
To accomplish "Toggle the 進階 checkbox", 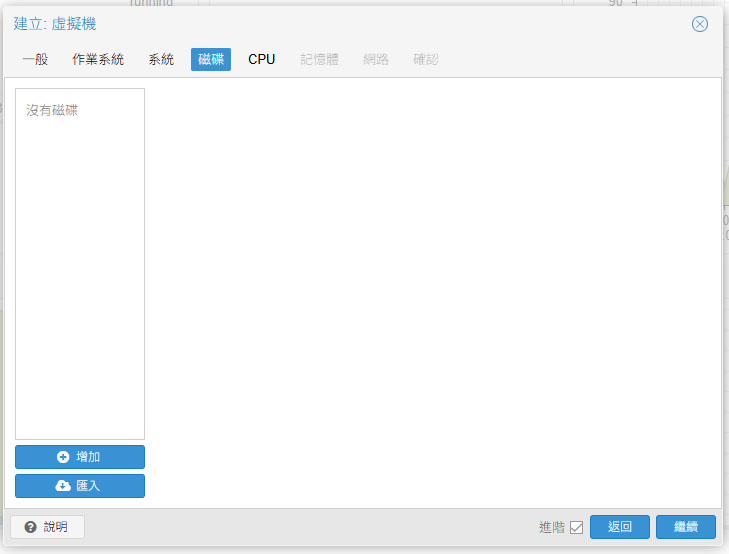I will [x=576, y=527].
